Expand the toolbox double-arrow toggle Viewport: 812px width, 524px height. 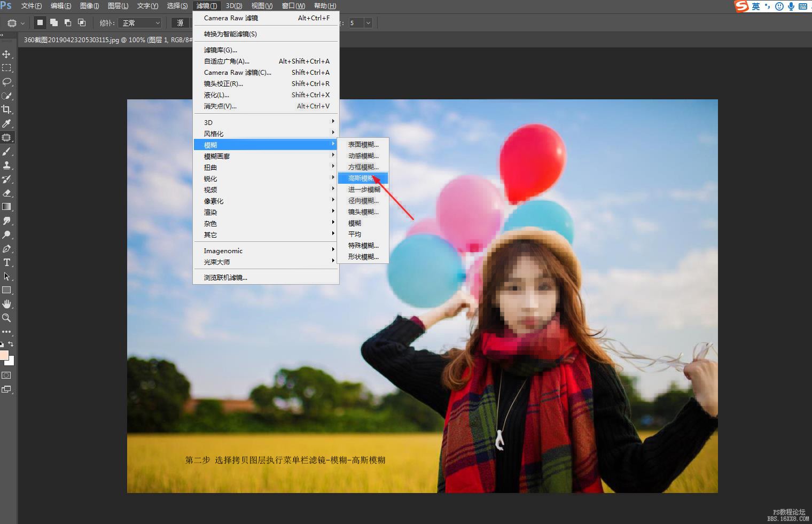pos(3,35)
